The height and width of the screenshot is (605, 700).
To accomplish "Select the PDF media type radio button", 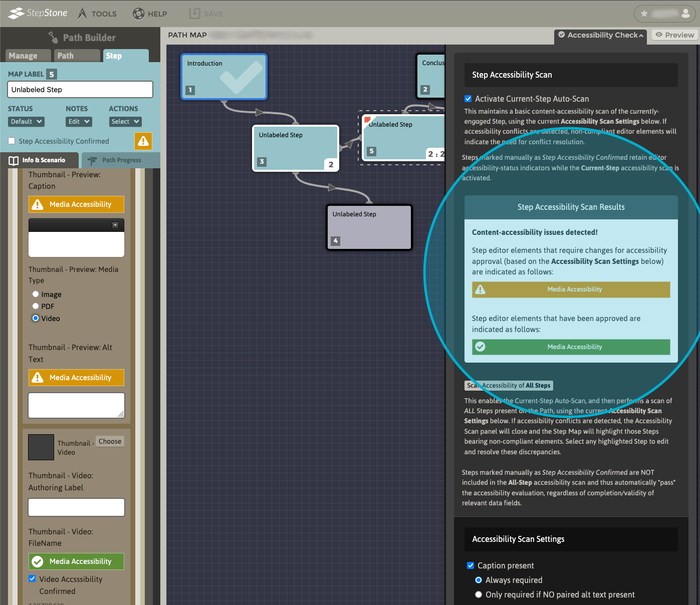I will point(36,306).
